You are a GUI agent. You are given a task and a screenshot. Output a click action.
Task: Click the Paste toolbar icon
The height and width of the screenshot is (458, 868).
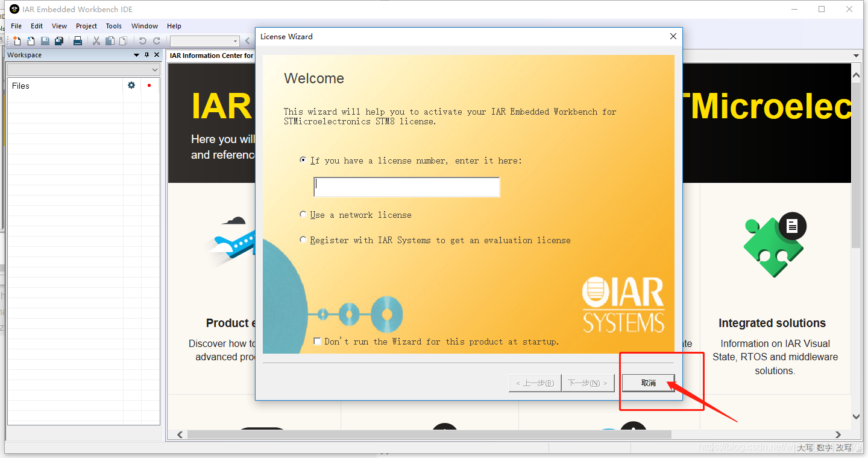[123, 41]
